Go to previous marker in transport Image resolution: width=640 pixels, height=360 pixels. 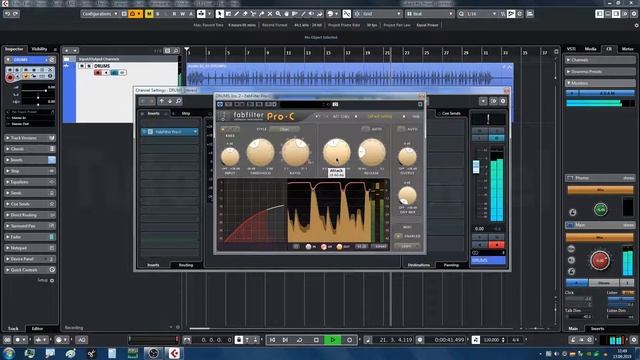click(x=272, y=340)
